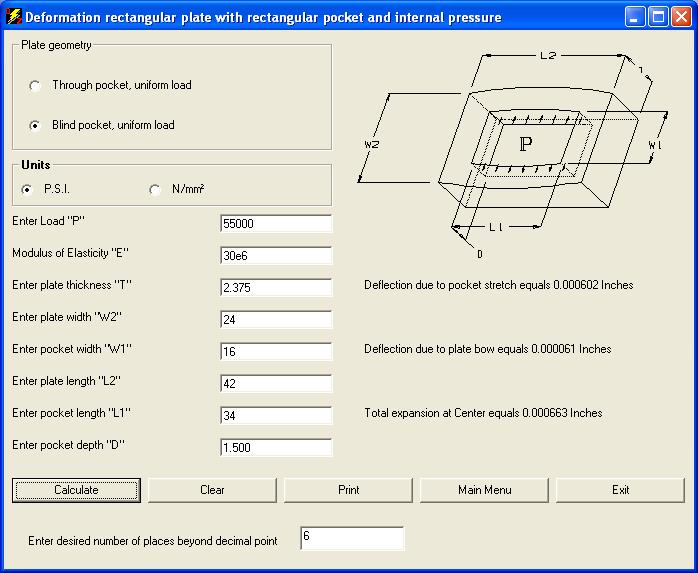Click the pocket width "W1" field
The height and width of the screenshot is (573, 698).
(276, 352)
